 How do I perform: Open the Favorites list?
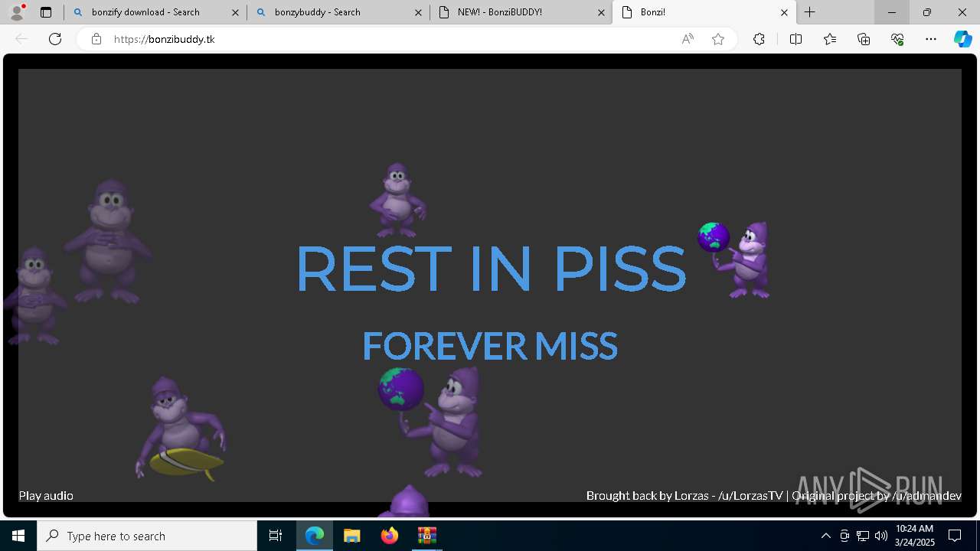pyautogui.click(x=830, y=39)
